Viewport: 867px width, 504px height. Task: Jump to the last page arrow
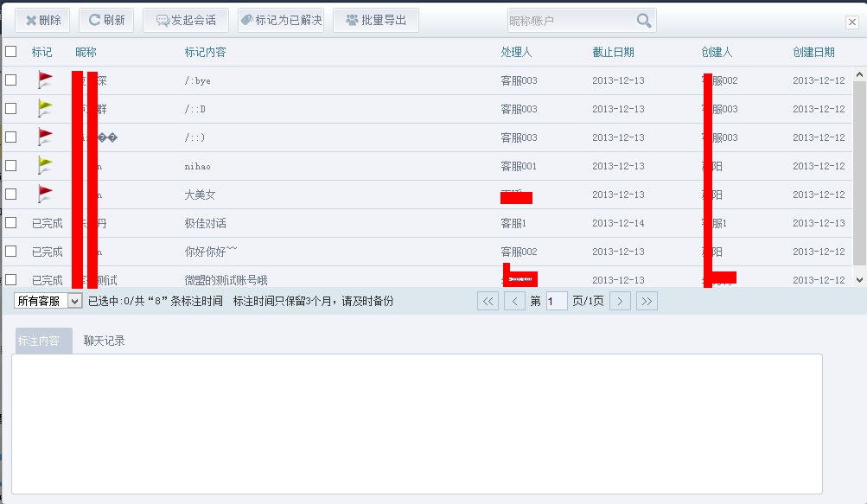click(647, 301)
